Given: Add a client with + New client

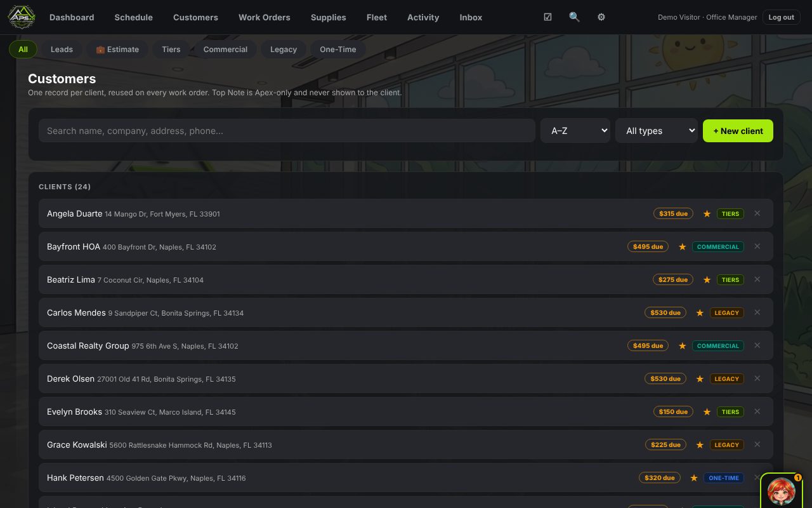Looking at the screenshot, I should [x=738, y=131].
